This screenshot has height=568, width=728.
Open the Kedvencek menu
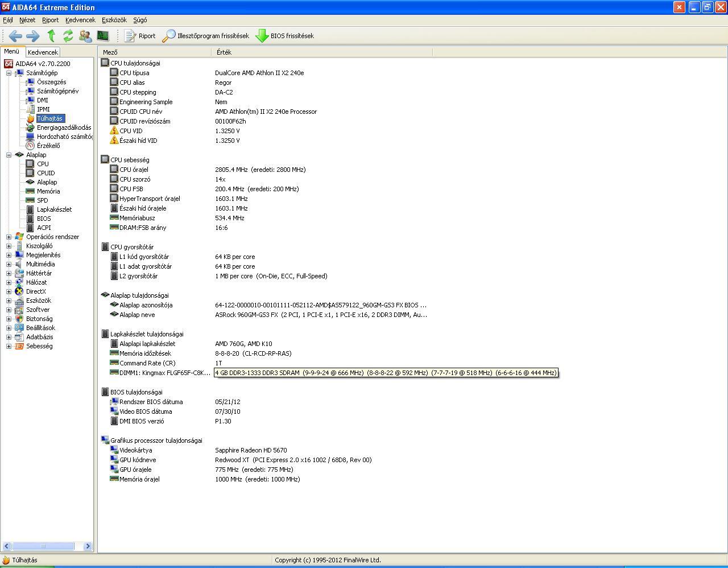[80, 20]
